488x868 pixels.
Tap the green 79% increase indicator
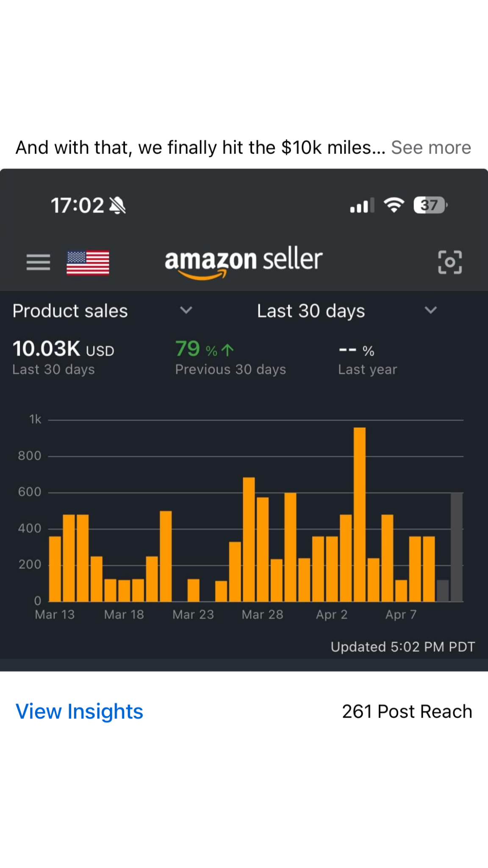click(205, 349)
